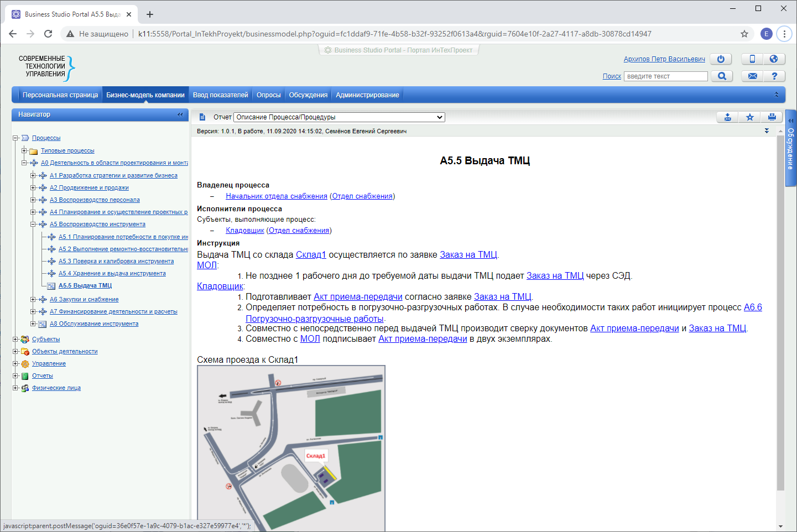Click the subscribe envelope-download icon

(727, 117)
